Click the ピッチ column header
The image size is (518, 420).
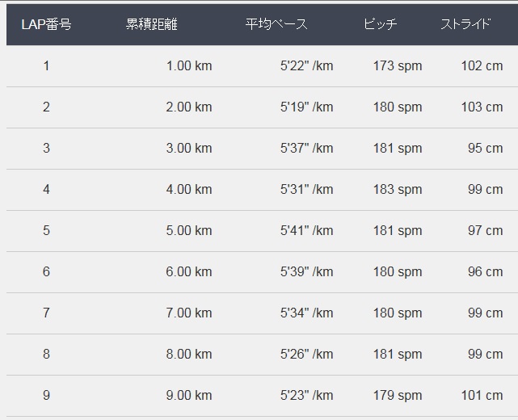pyautogui.click(x=381, y=24)
